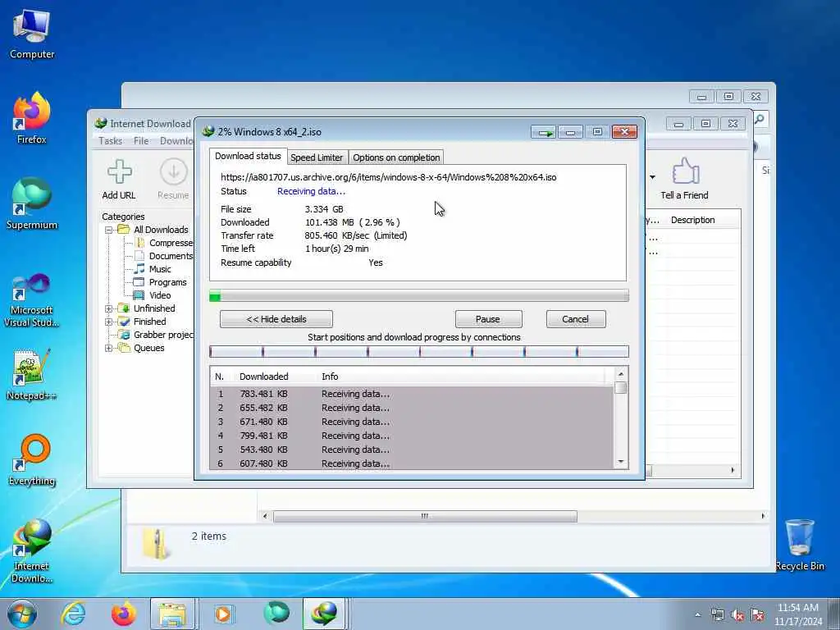Open Internet Explorer from taskbar

coord(72,614)
